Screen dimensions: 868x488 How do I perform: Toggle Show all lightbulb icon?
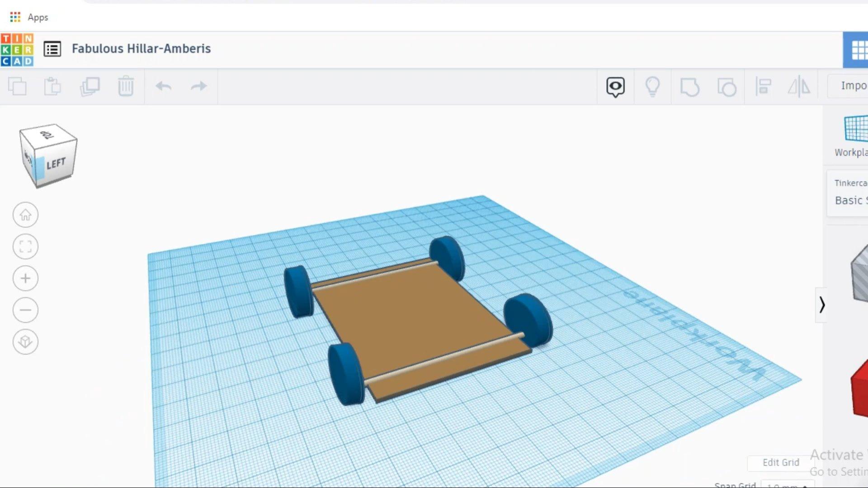[652, 86]
